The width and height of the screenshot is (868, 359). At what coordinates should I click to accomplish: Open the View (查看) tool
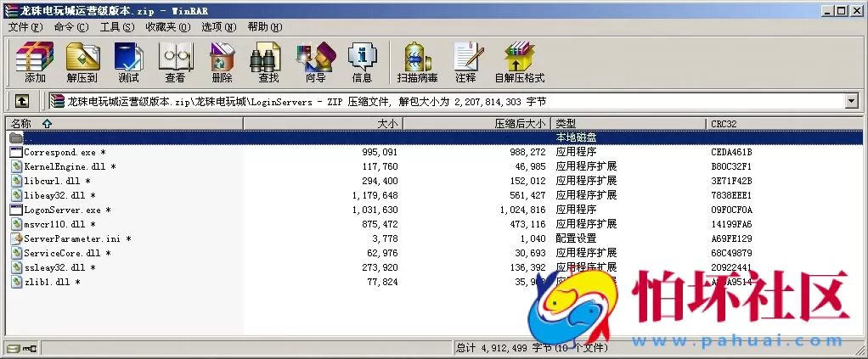176,62
